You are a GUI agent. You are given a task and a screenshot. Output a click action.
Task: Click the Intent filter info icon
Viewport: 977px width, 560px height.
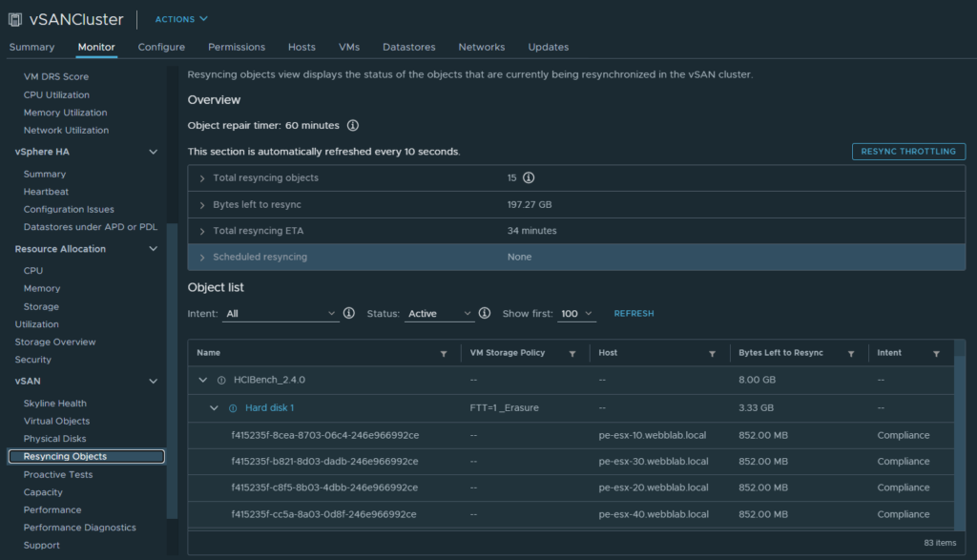pyautogui.click(x=349, y=313)
